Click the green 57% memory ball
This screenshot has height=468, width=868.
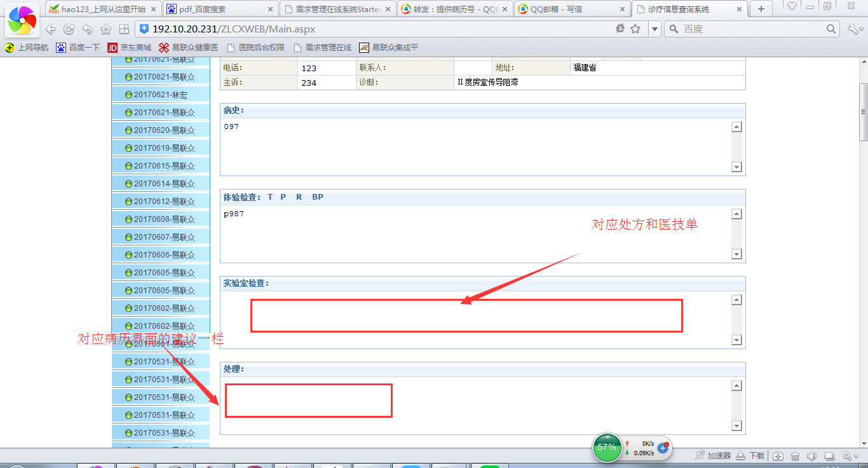point(607,448)
